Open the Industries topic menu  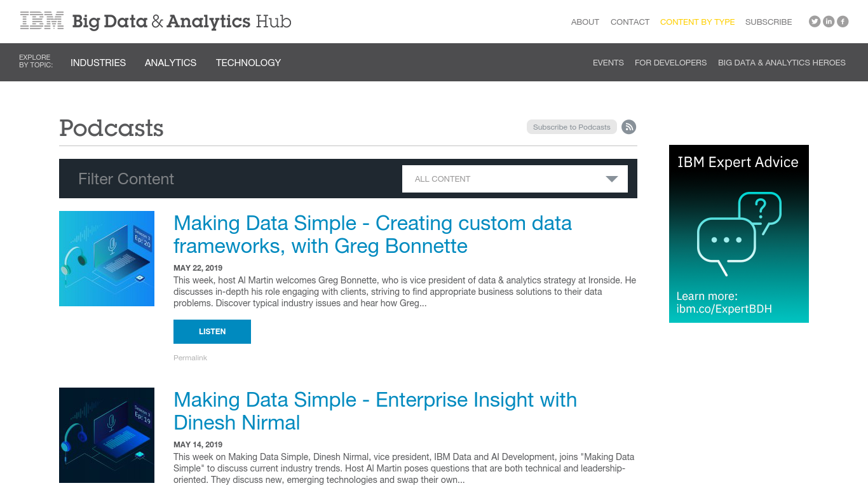[98, 63]
